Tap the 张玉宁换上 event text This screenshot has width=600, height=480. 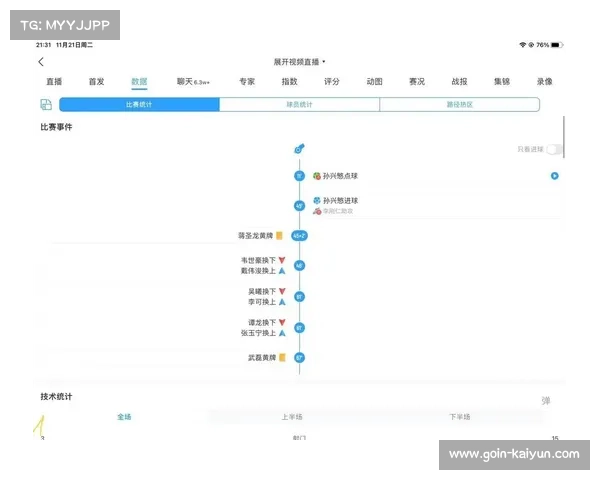tap(258, 333)
